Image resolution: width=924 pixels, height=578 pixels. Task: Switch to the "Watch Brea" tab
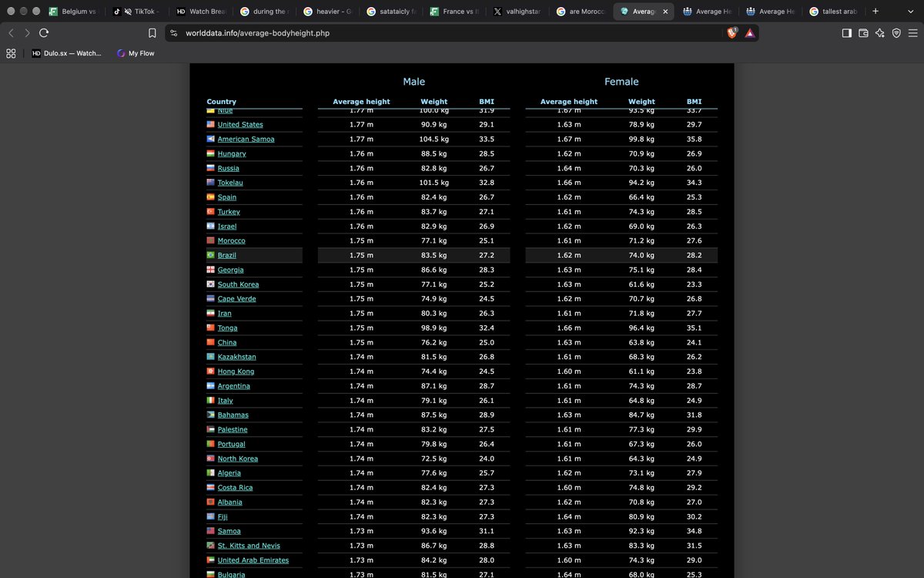point(201,12)
